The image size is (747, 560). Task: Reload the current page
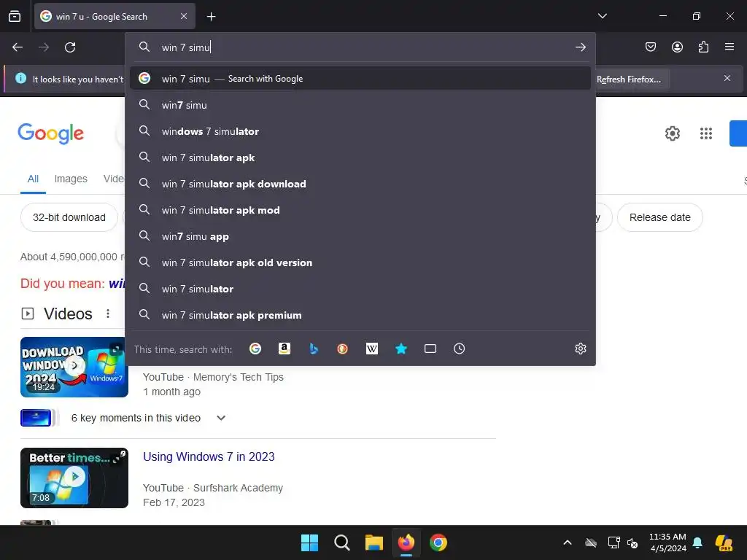click(70, 47)
